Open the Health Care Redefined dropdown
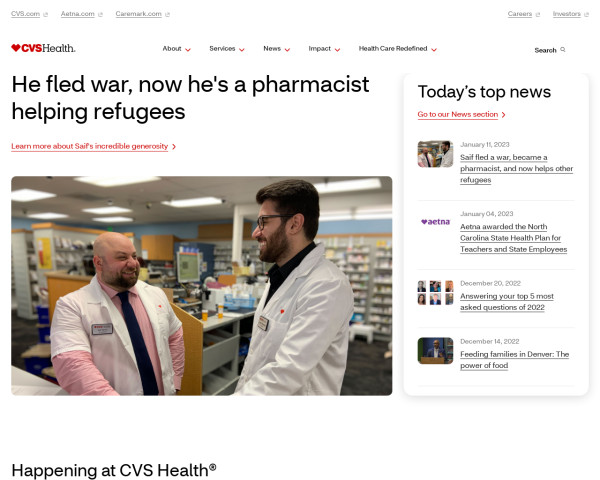Viewport: 600px width, 480px height. pyautogui.click(x=398, y=49)
